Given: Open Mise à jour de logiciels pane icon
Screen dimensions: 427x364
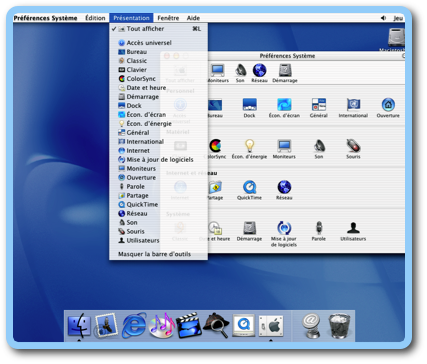Looking at the screenshot, I should 284,228.
